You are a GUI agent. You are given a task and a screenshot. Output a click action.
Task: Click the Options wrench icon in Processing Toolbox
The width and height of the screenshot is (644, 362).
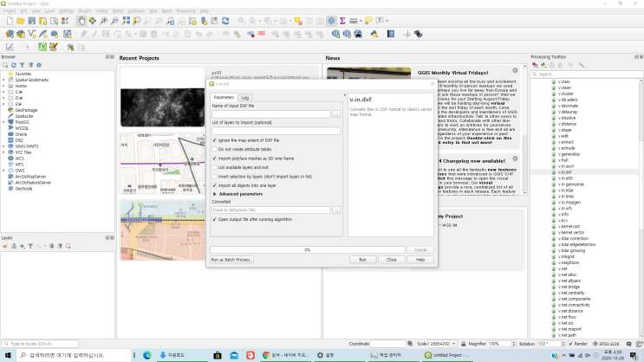tap(582, 65)
